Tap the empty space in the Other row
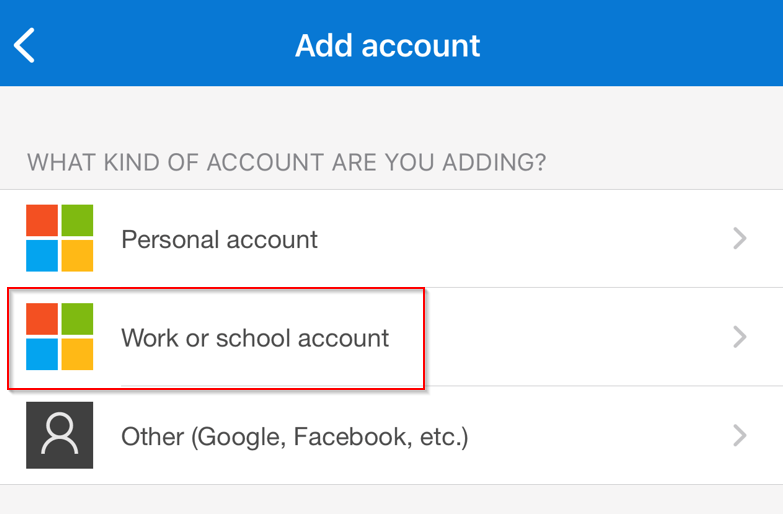 (599, 435)
